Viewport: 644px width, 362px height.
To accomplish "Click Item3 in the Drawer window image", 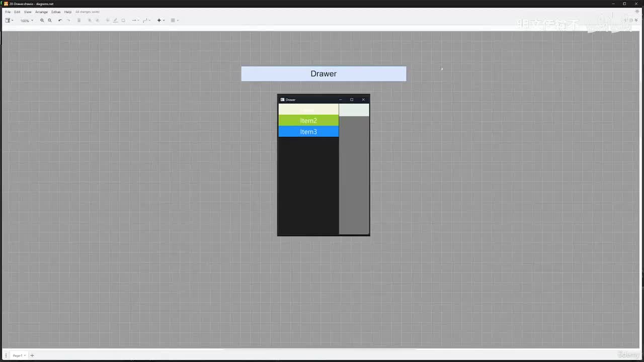I will coord(308,132).
